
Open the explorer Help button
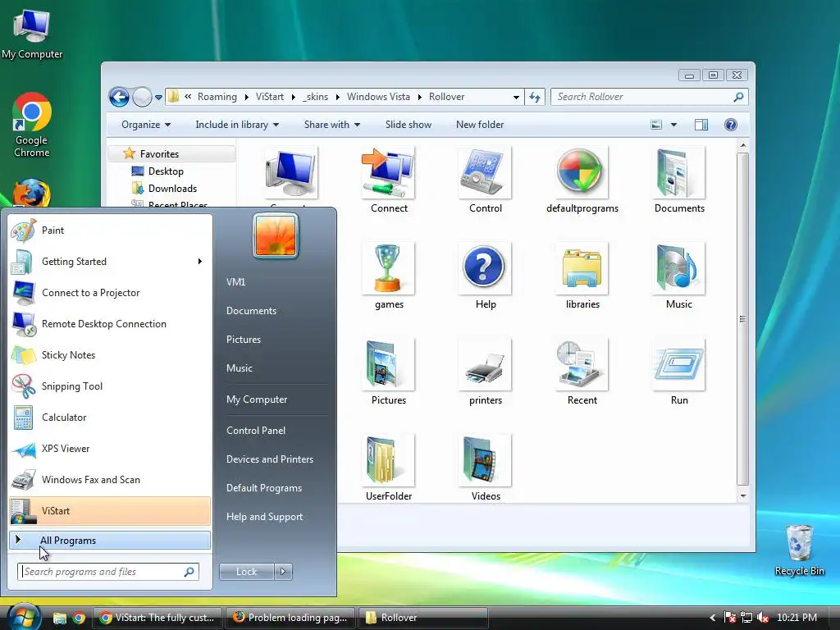(731, 125)
